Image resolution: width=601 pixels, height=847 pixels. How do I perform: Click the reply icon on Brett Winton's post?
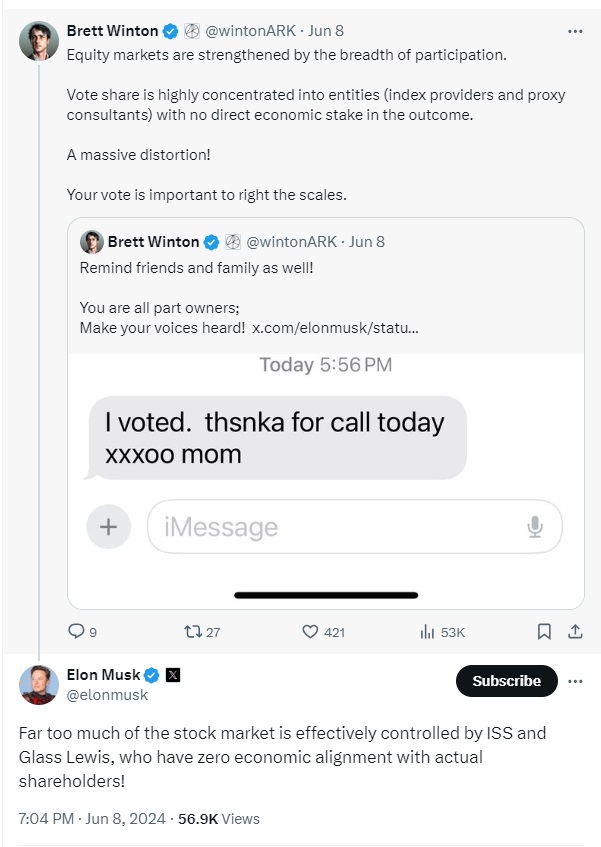click(x=76, y=631)
